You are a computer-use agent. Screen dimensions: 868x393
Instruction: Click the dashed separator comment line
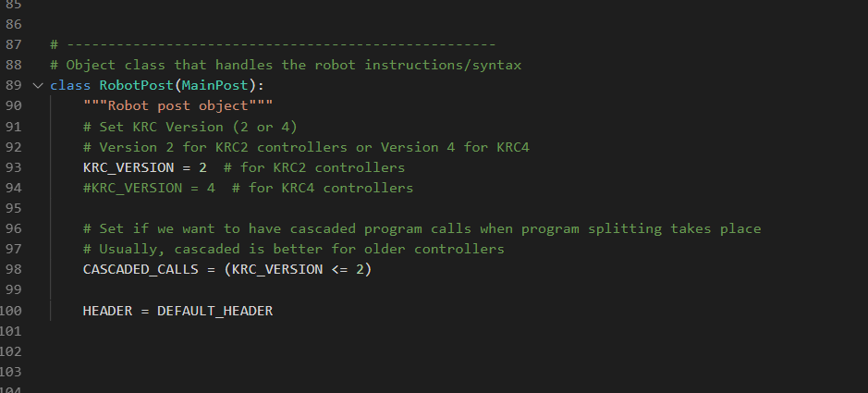(x=273, y=44)
